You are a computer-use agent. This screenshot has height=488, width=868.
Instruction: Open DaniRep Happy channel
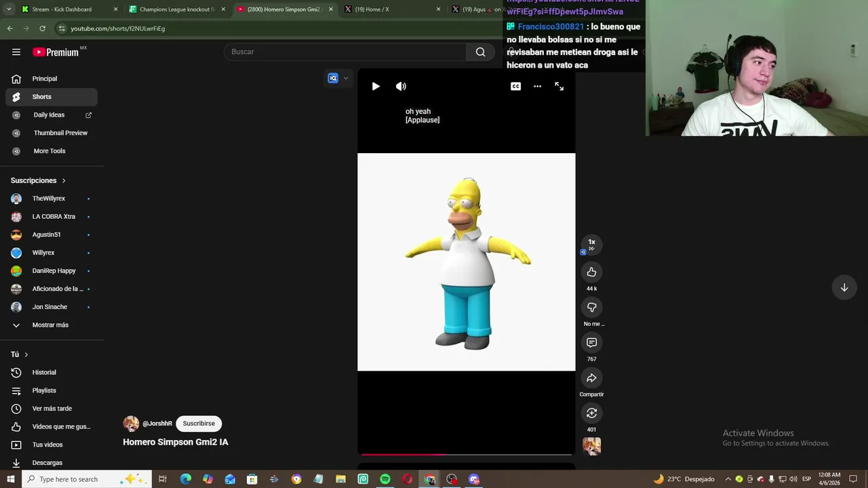pyautogui.click(x=52, y=270)
